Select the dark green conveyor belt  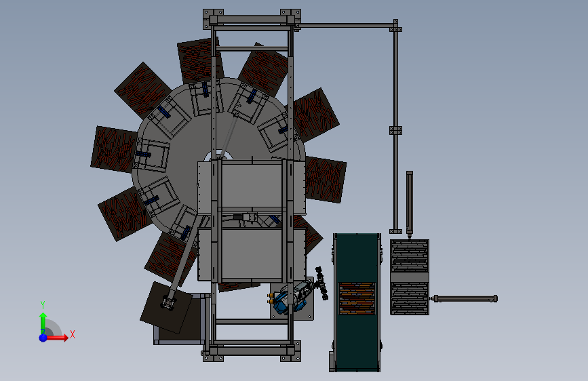point(357,302)
